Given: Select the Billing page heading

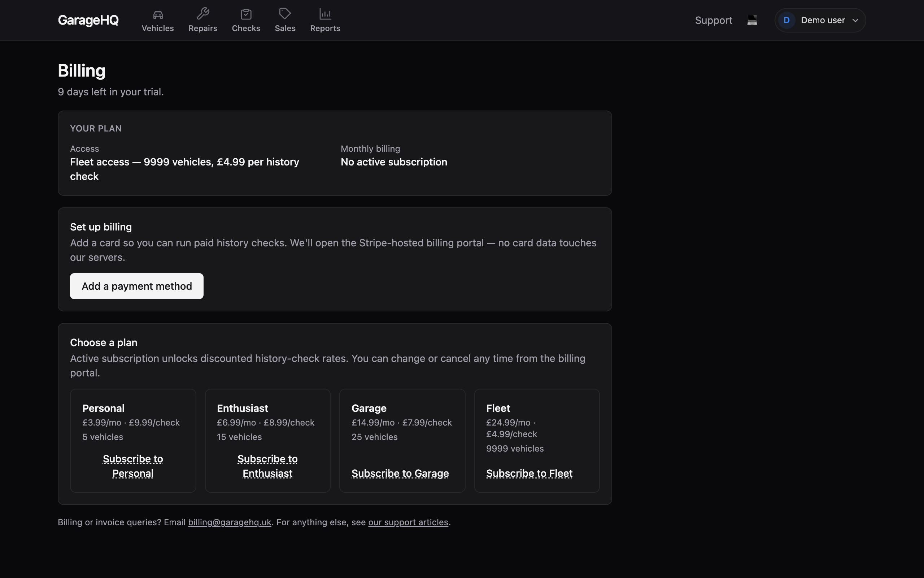Looking at the screenshot, I should pos(81,71).
